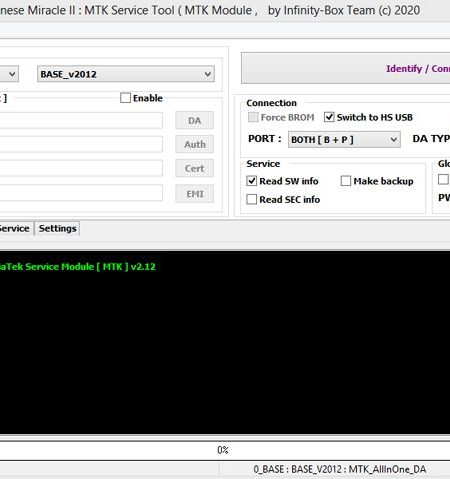Click the Auth button

(195, 144)
